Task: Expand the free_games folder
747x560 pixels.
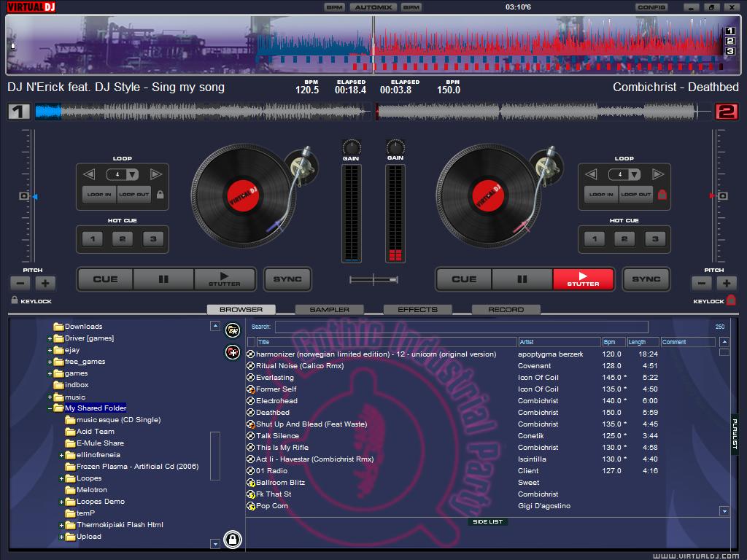Action: tap(50, 362)
